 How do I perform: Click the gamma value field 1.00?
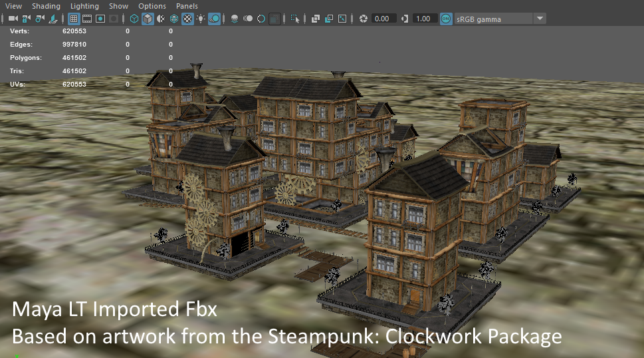(425, 19)
